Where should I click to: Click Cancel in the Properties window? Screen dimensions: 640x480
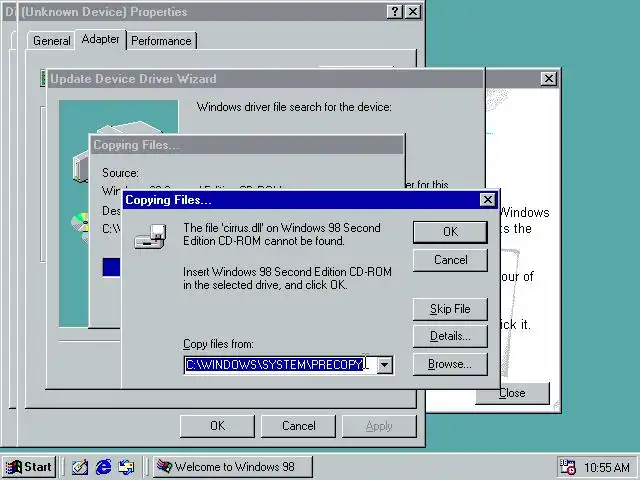(x=298, y=426)
